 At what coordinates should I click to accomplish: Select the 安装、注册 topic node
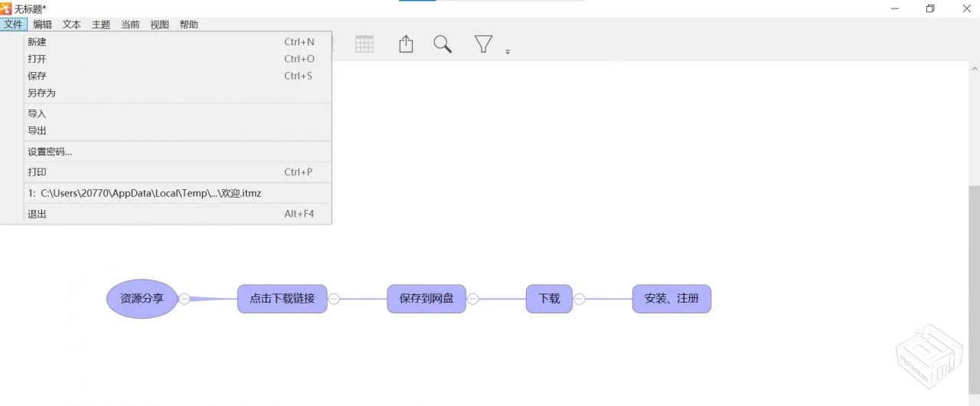(671, 299)
